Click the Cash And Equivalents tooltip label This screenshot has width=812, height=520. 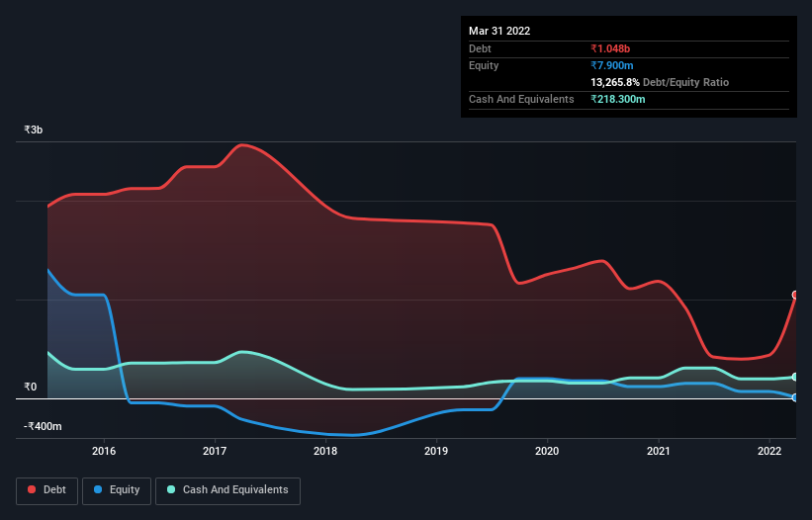(x=521, y=99)
